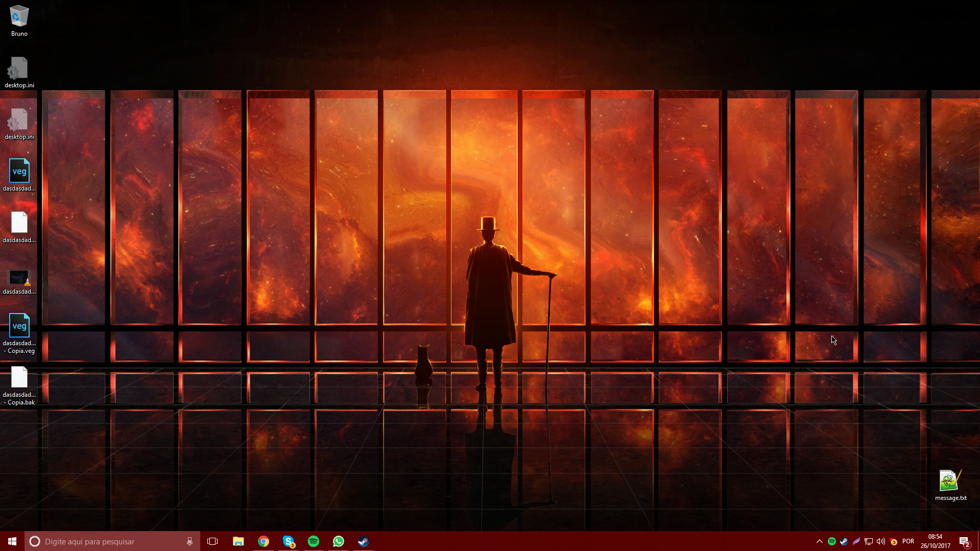
Task: Click the microphone icon in search box
Action: click(189, 541)
